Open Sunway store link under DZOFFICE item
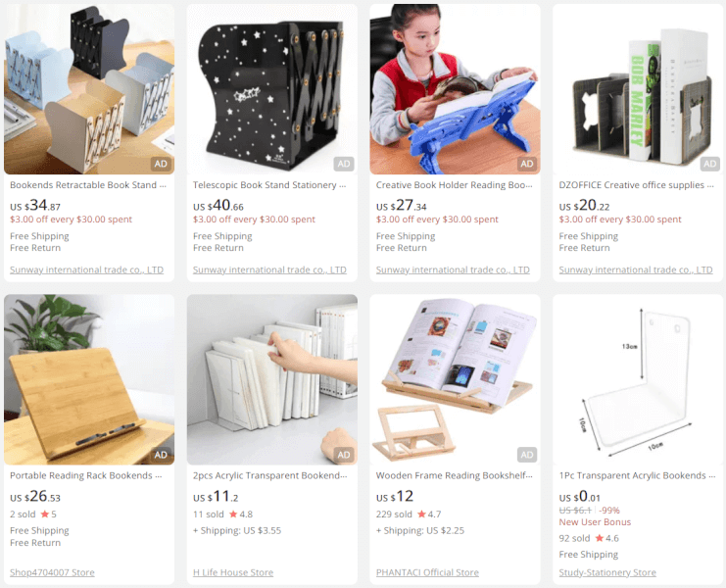 (x=636, y=269)
